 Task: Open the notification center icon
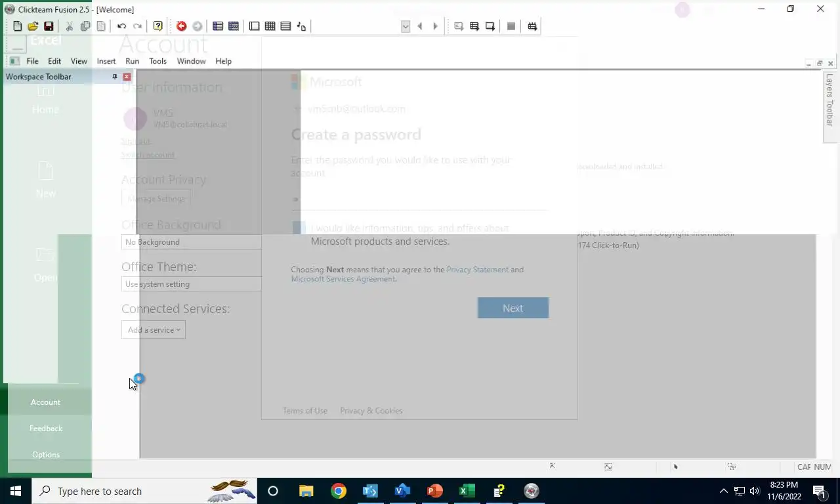coord(819,491)
